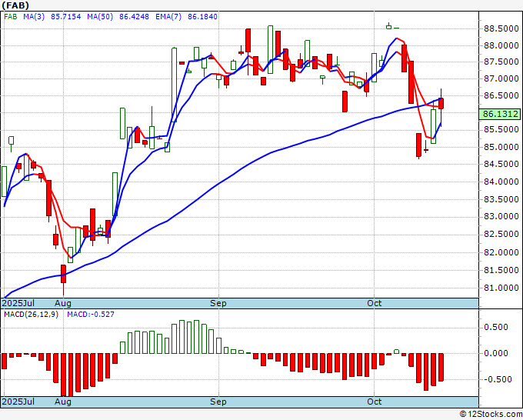Click the 82.5000 price axis label
This screenshot has height=420, width=523.
(501, 235)
